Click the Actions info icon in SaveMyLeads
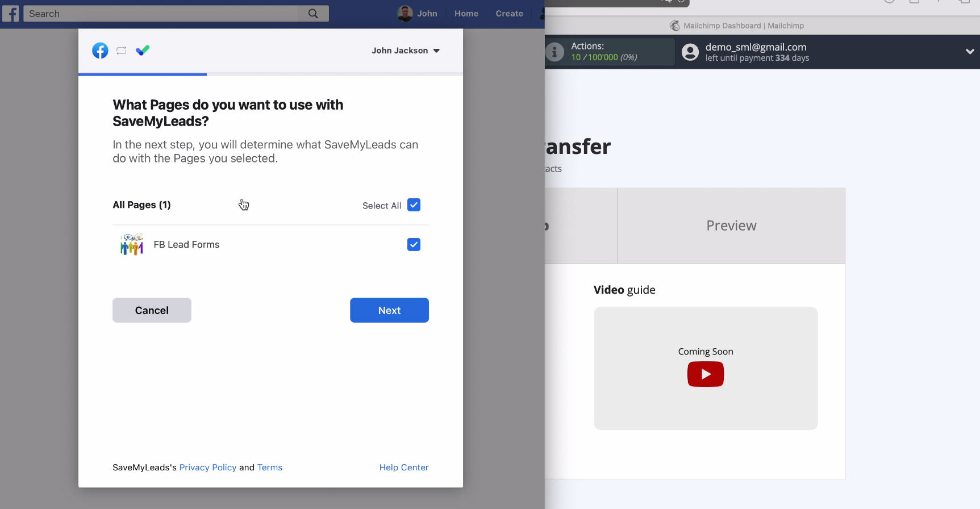 point(555,52)
